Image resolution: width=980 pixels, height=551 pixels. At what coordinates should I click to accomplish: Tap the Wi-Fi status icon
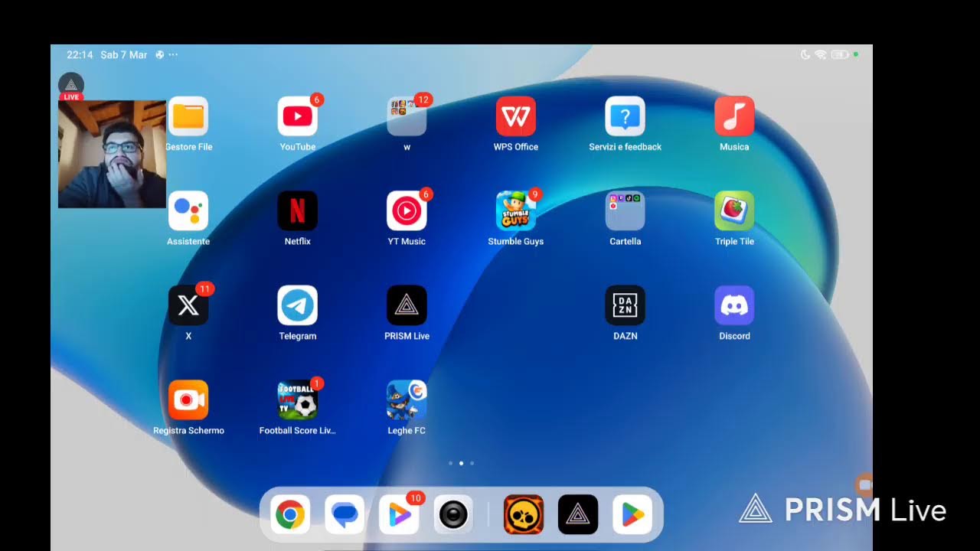(820, 55)
